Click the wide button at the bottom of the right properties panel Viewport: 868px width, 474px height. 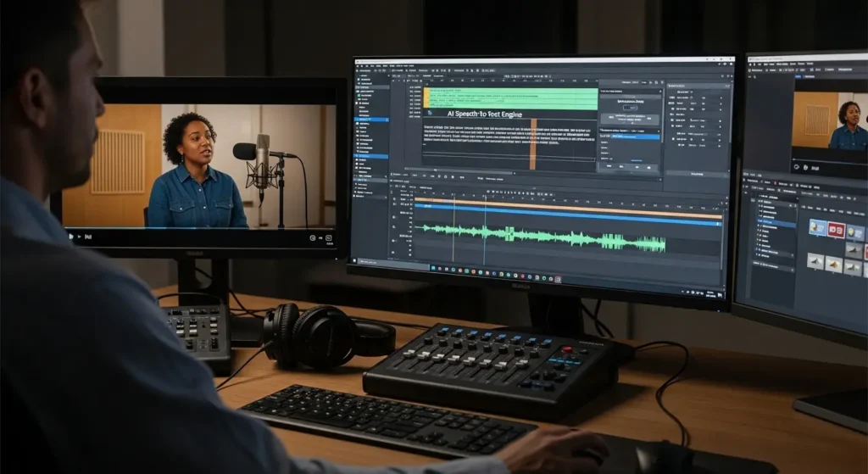pyautogui.click(x=697, y=174)
